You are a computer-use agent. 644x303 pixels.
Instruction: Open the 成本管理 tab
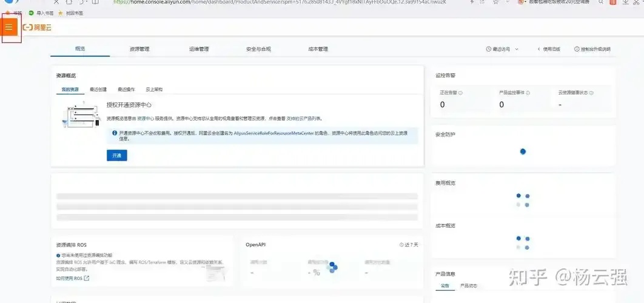pos(318,49)
